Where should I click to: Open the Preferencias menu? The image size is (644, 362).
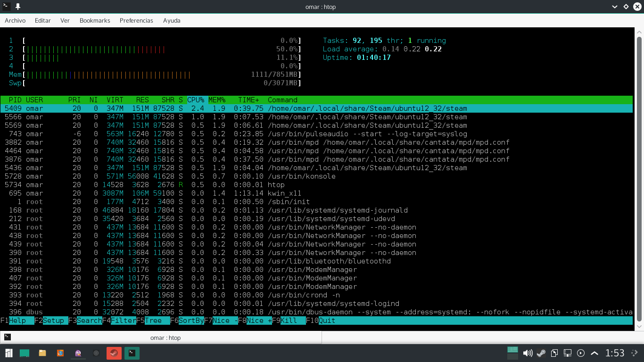tap(136, 21)
